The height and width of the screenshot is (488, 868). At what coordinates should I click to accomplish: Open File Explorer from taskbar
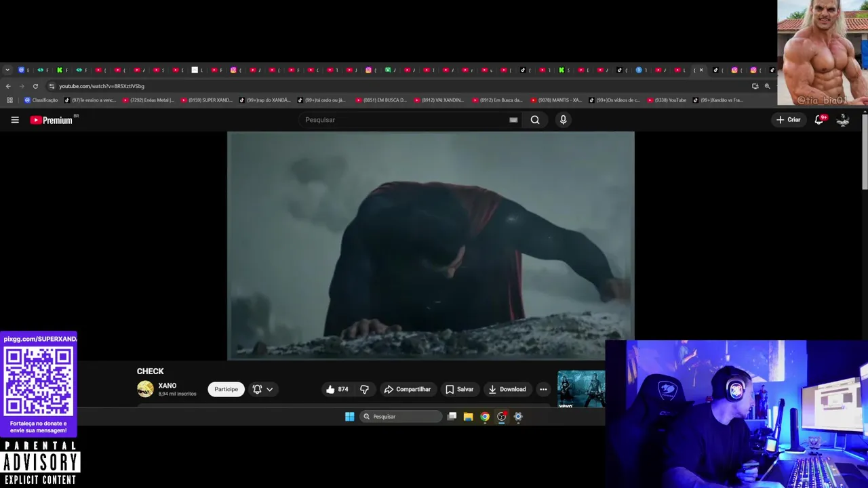(x=468, y=416)
